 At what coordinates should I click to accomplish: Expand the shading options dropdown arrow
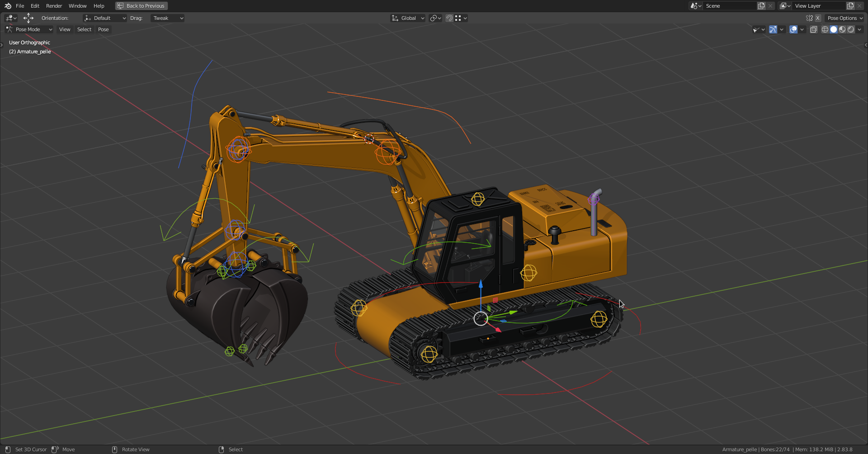(859, 29)
